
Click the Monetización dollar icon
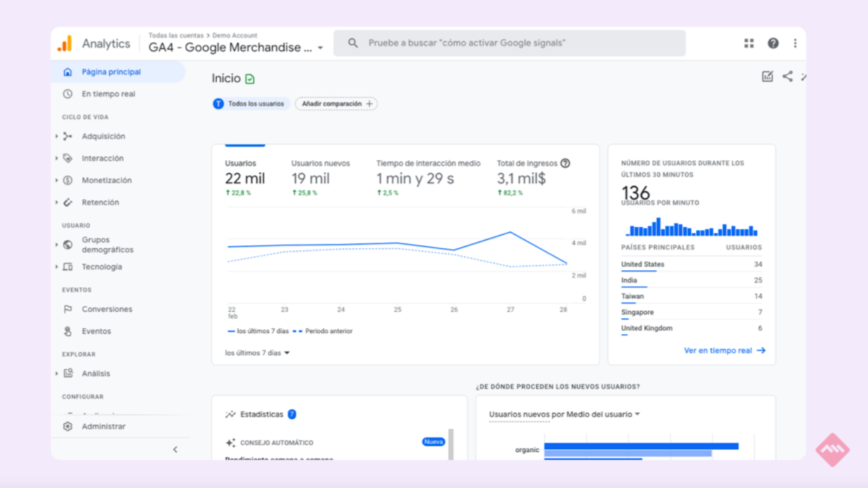[67, 180]
